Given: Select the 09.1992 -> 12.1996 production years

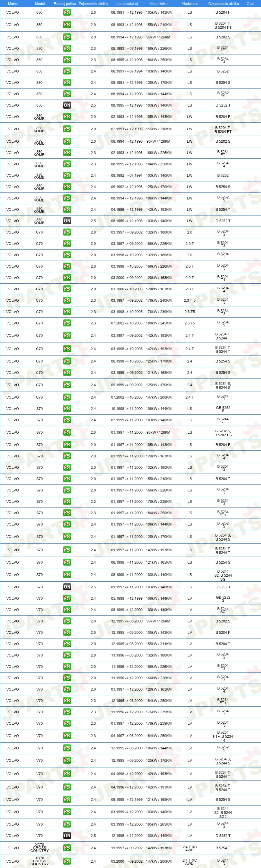Looking at the screenshot, I should coord(126,187).
